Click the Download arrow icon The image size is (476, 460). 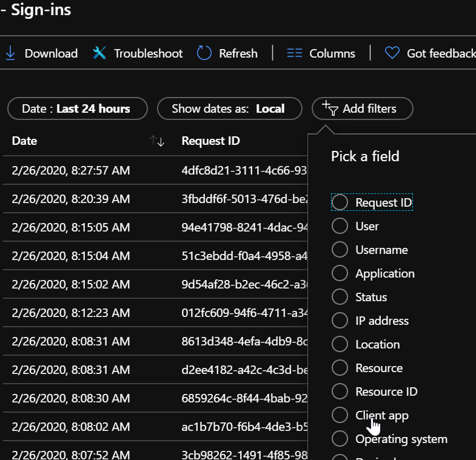click(10, 53)
